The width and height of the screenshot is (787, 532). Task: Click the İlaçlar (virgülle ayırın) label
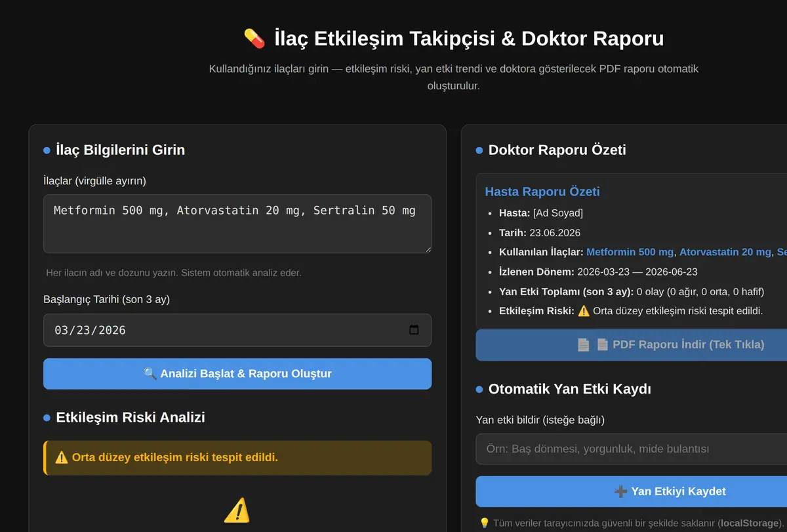(x=94, y=180)
